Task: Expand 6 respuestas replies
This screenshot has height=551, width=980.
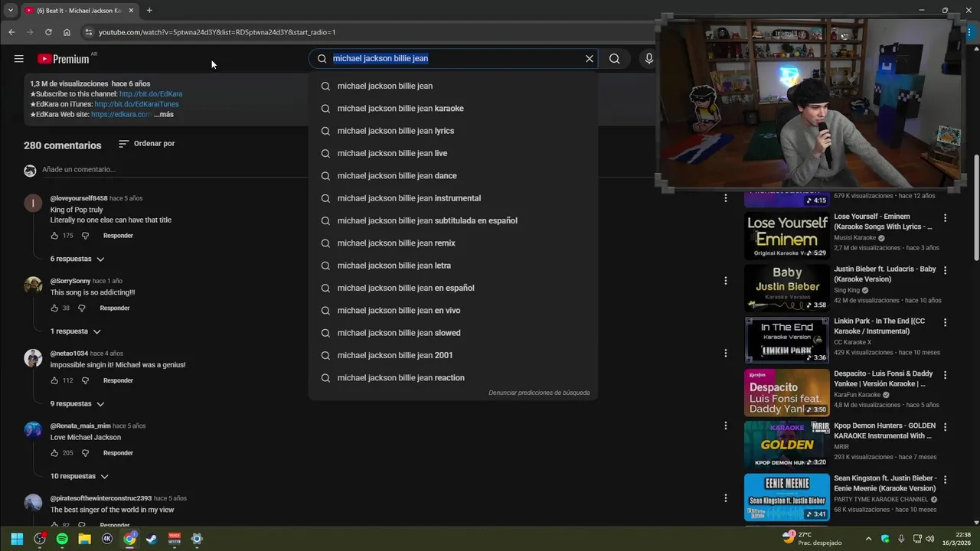Action: pyautogui.click(x=76, y=259)
